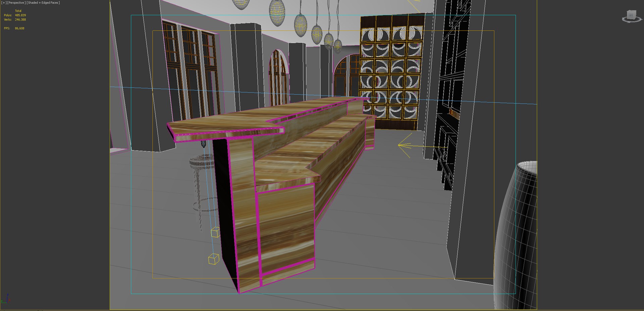Click the Polys count value 485.839
This screenshot has width=644, height=311.
coord(20,15)
